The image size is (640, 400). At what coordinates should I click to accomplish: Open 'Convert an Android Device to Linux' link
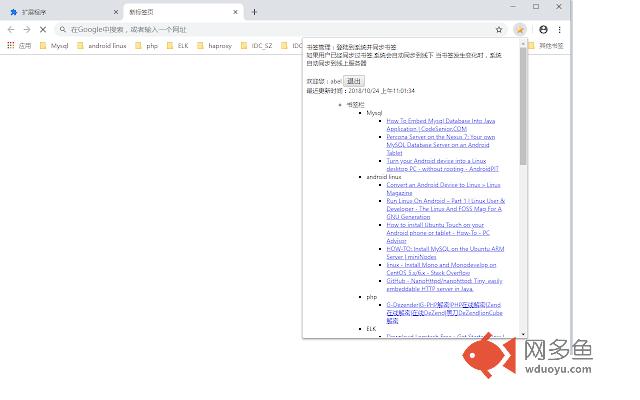(443, 189)
